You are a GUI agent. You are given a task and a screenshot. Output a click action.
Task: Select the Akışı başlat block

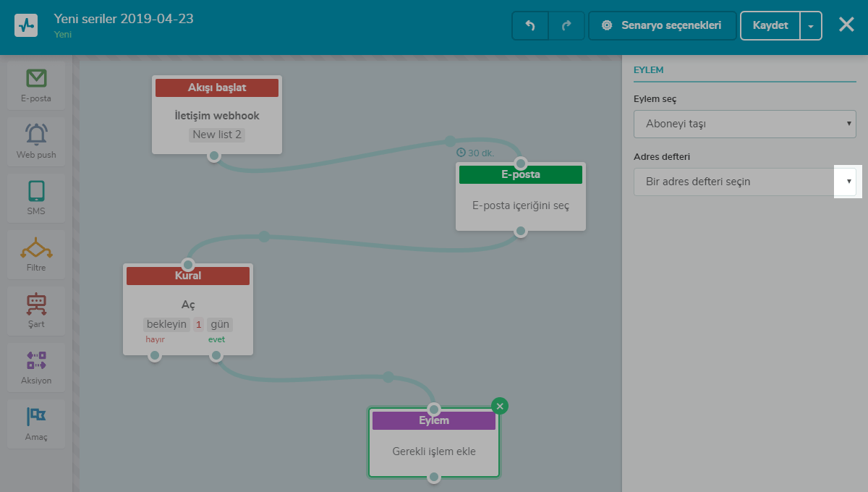pyautogui.click(x=217, y=88)
